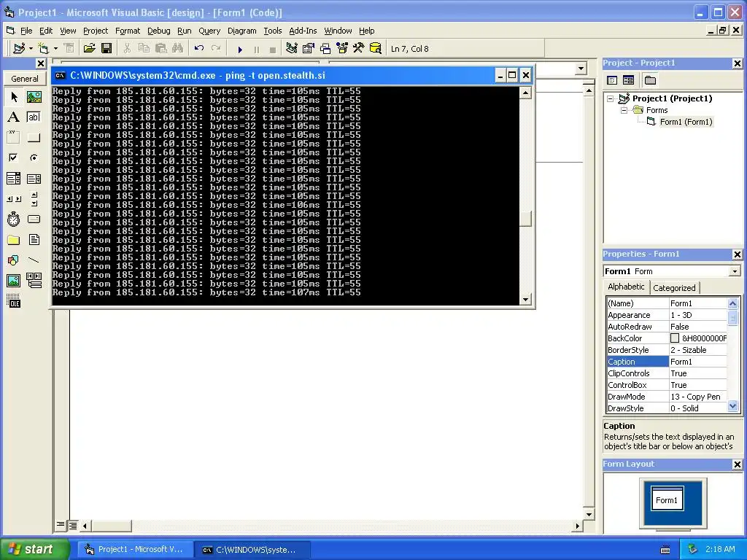The image size is (747, 560).
Task: Select the Pointer tool in toolbox
Action: [x=14, y=97]
